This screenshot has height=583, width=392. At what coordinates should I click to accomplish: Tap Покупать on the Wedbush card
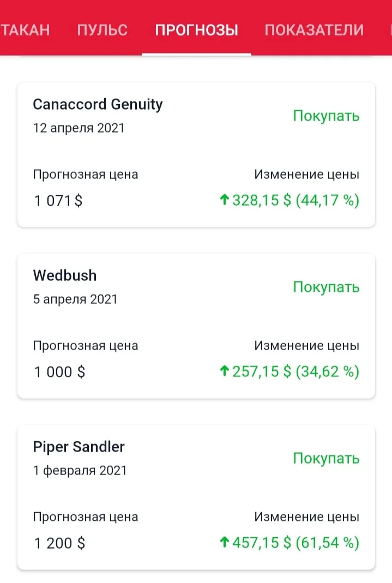326,287
